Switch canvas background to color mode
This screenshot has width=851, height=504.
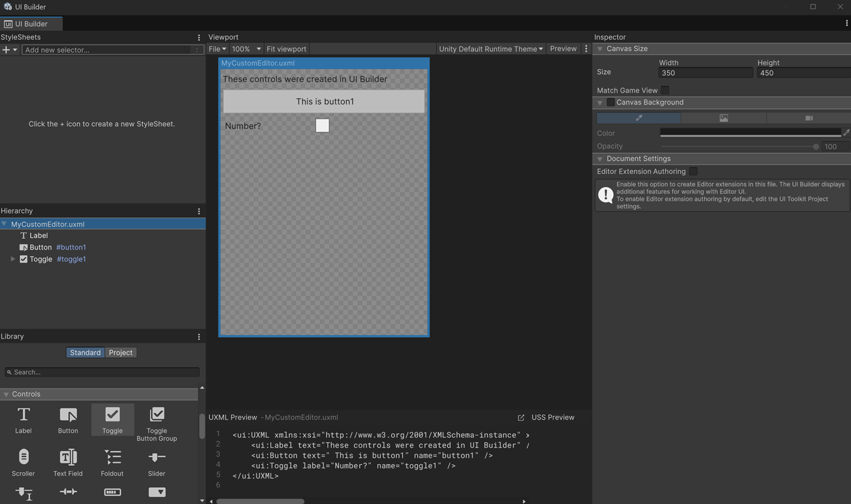tap(638, 118)
